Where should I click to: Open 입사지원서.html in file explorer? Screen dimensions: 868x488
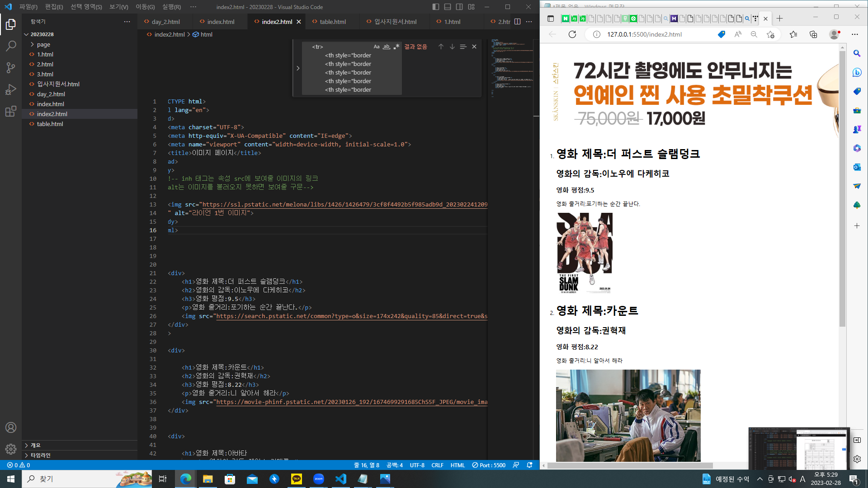(x=58, y=84)
